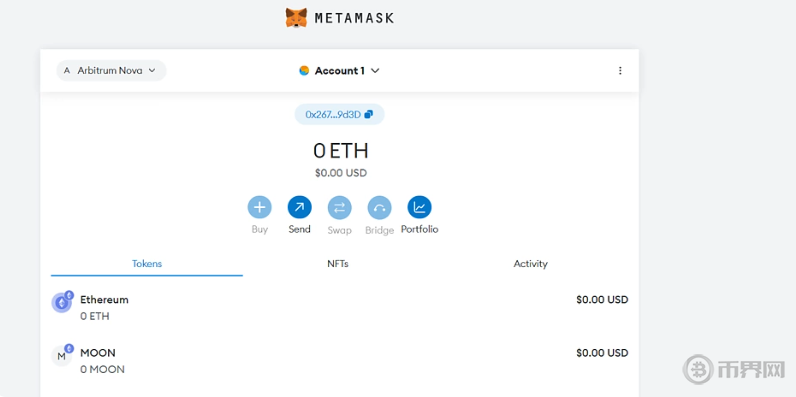The image size is (796, 397).
Task: Click the Send arrow icon
Action: tap(300, 207)
